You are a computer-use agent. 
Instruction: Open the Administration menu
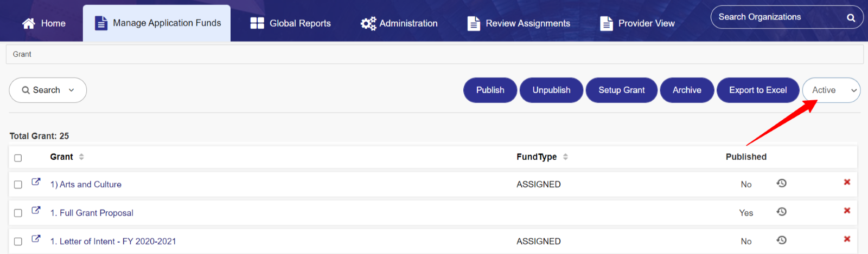(399, 23)
